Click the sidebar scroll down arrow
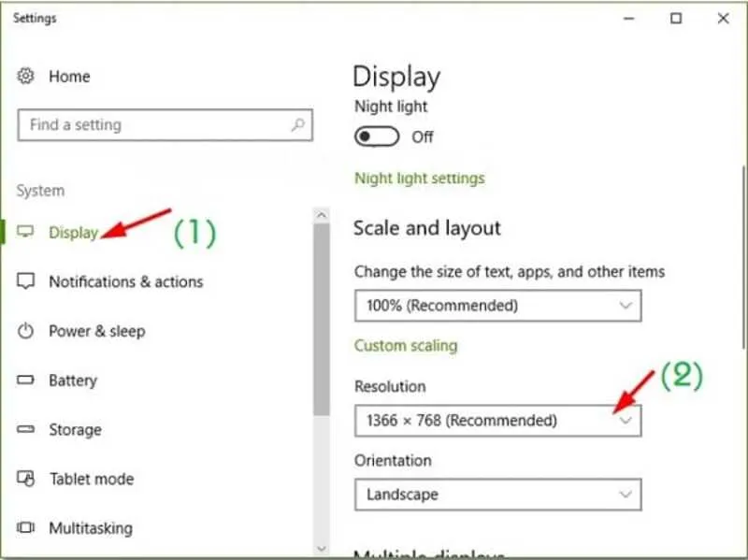The image size is (748, 560). [322, 549]
